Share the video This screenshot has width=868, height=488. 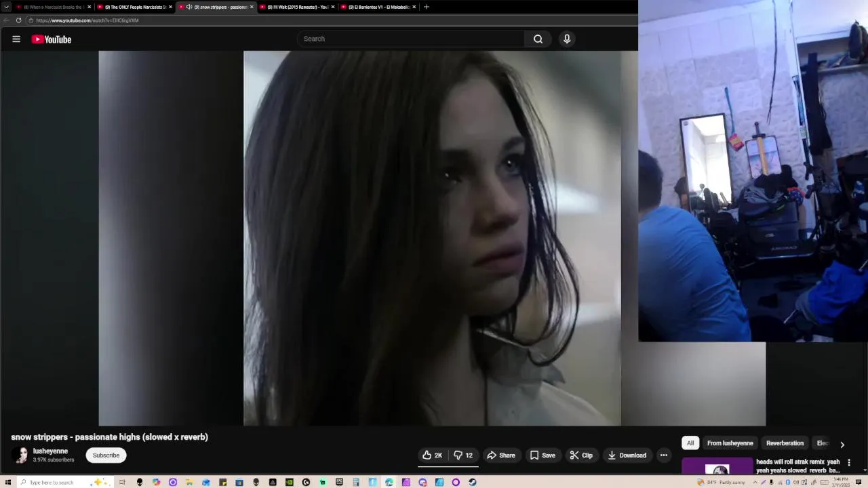[x=501, y=455]
